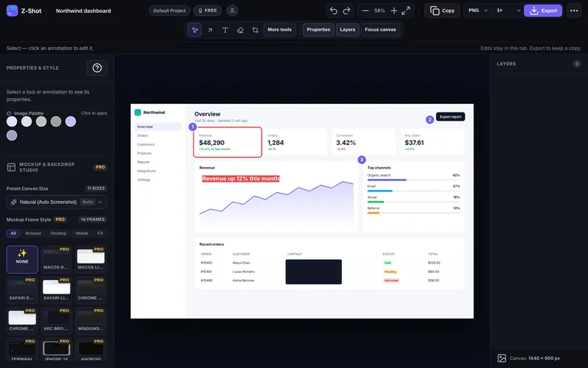The width and height of the screenshot is (588, 368).
Task: Switch to the FX frames tab
Action: pyautogui.click(x=100, y=233)
